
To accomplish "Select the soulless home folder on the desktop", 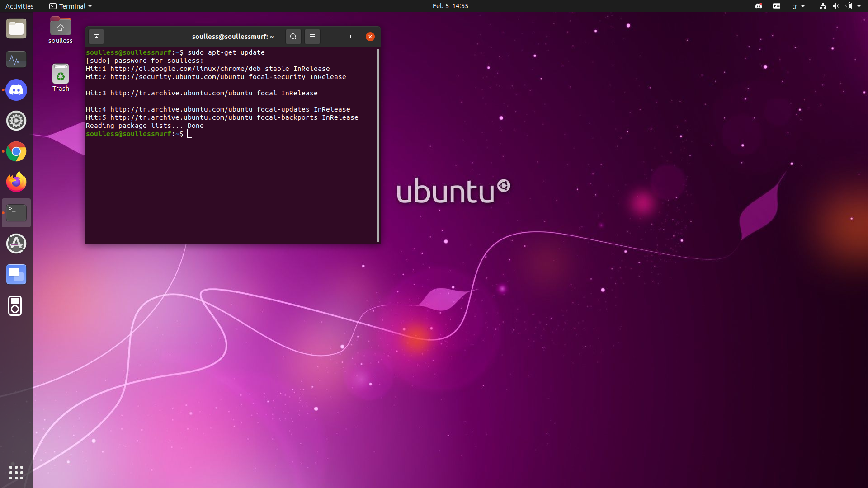I will pos(61,31).
